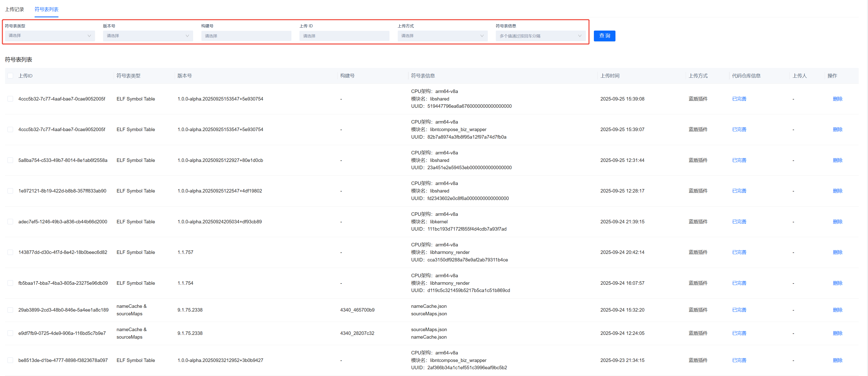
Task: Check the row for upload ID 5a8ba754
Action: (11, 160)
